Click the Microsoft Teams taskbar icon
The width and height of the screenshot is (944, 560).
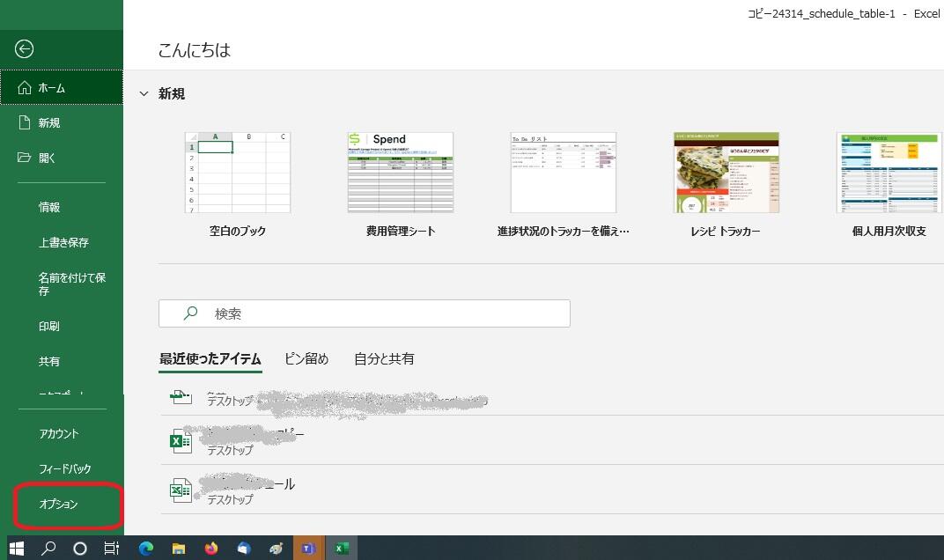307,548
